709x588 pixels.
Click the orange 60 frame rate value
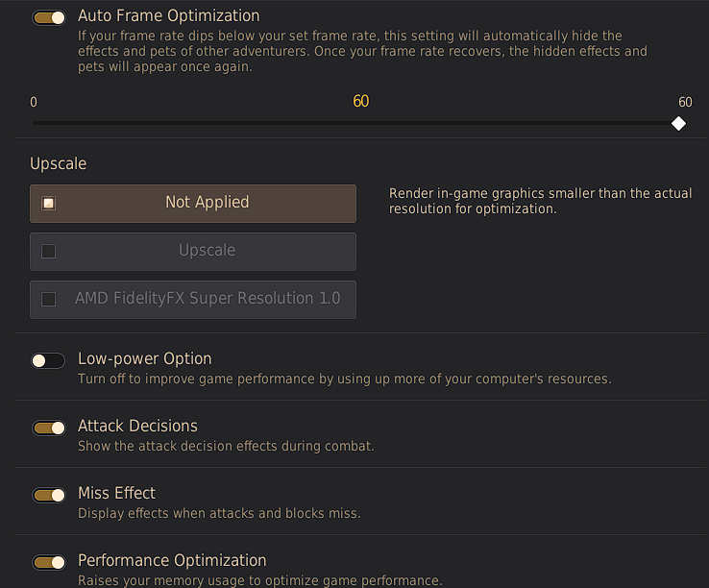pyautogui.click(x=361, y=102)
